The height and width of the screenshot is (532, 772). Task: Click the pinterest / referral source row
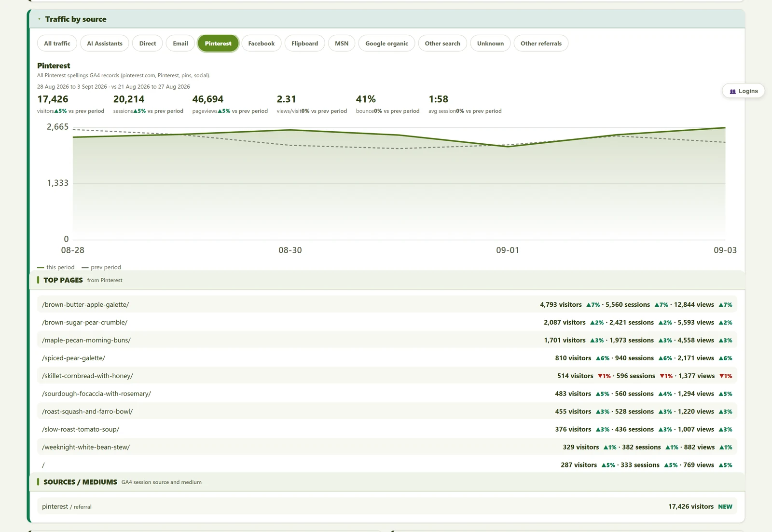point(387,506)
